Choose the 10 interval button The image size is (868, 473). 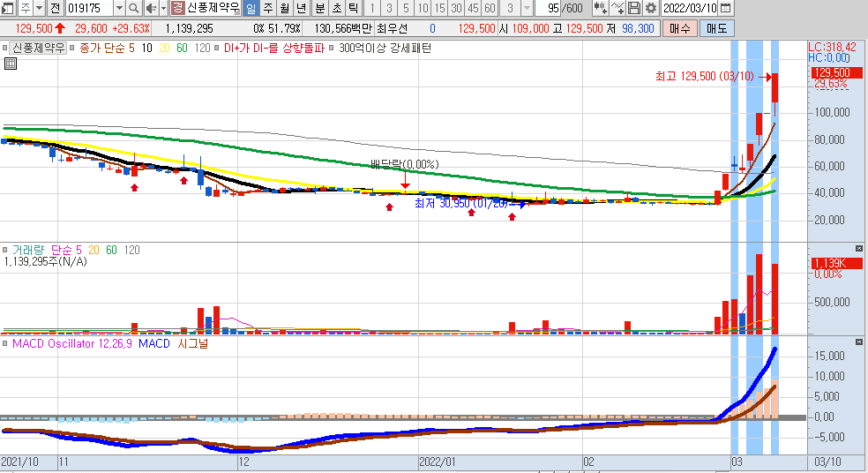423,8
